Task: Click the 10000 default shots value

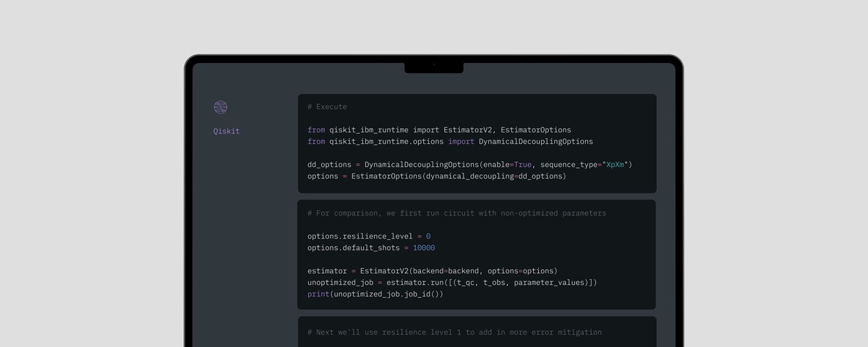Action: [424, 248]
